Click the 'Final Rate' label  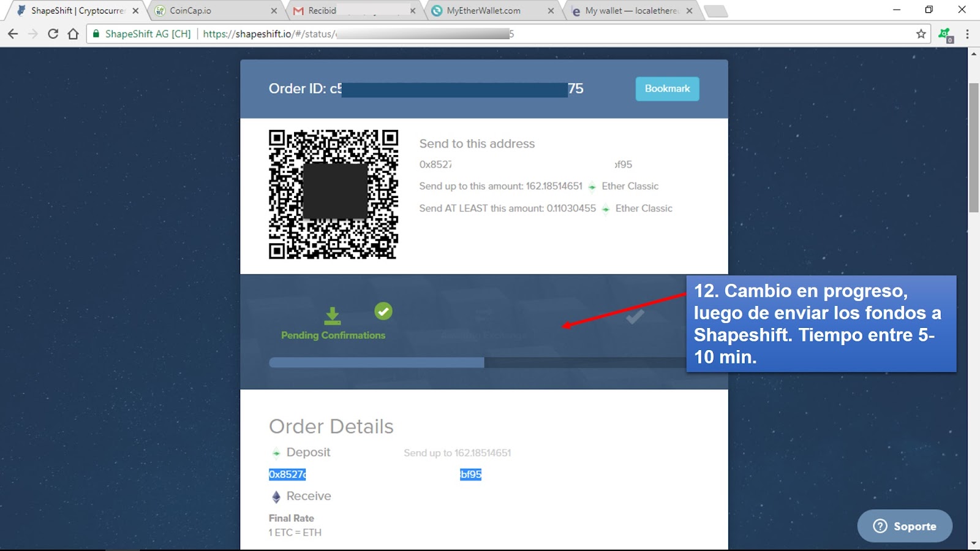coord(292,519)
